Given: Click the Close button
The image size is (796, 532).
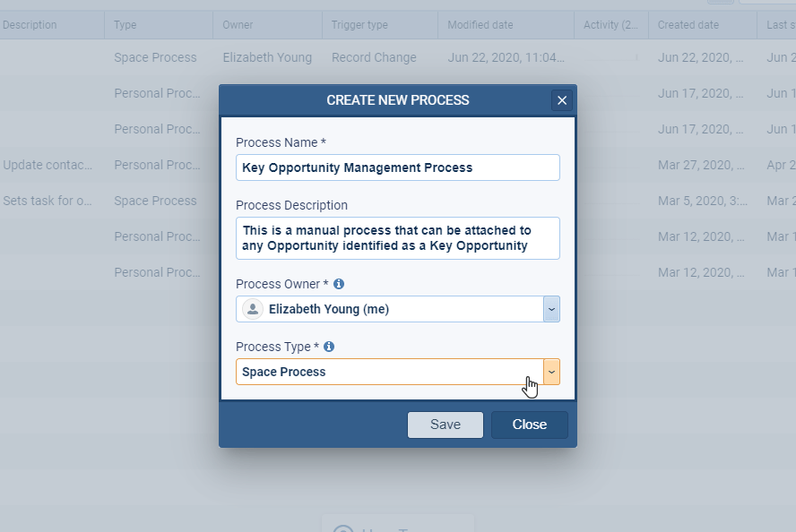Looking at the screenshot, I should (529, 425).
